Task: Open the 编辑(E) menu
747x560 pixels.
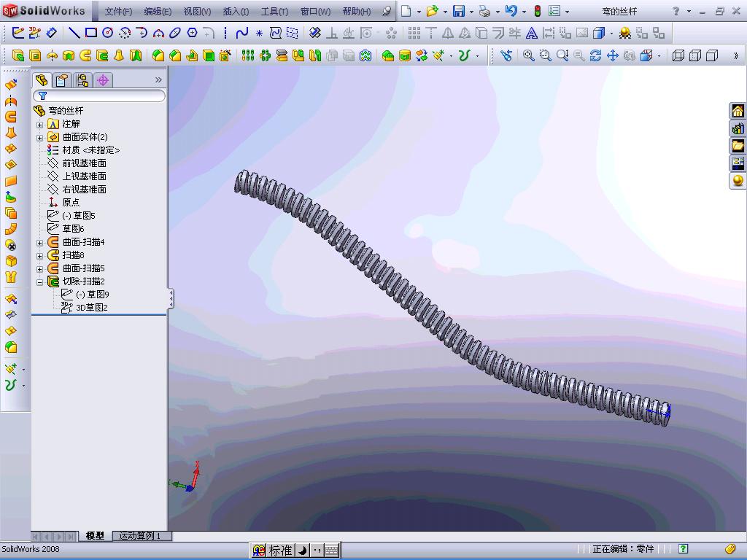Action: click(158, 12)
